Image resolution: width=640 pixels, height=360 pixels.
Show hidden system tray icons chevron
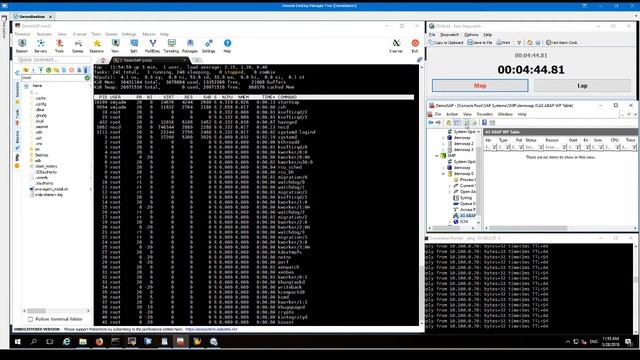click(x=568, y=342)
